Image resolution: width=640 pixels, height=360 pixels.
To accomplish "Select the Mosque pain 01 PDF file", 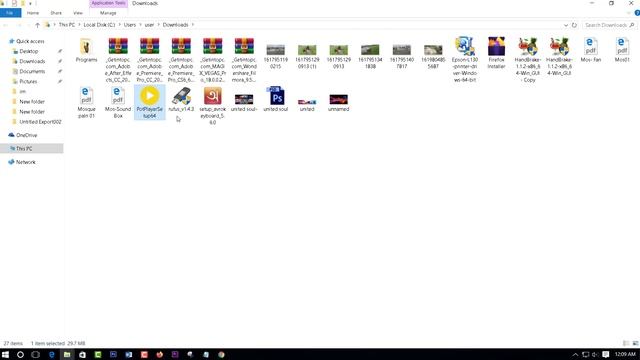I will (x=87, y=102).
